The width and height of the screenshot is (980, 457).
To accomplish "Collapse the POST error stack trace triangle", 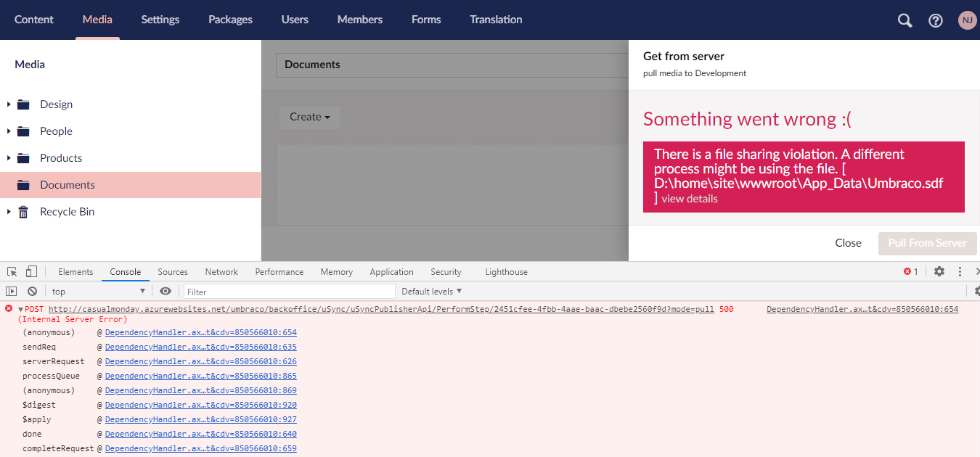I will (x=21, y=309).
